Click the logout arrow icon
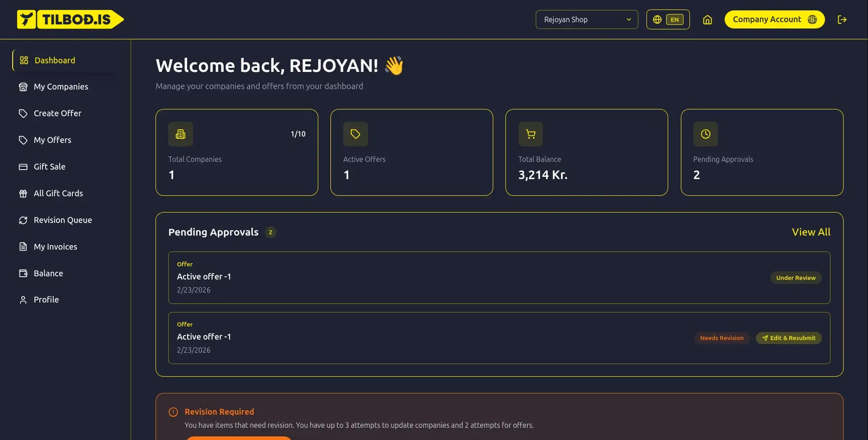Image resolution: width=868 pixels, height=440 pixels. 842,19
